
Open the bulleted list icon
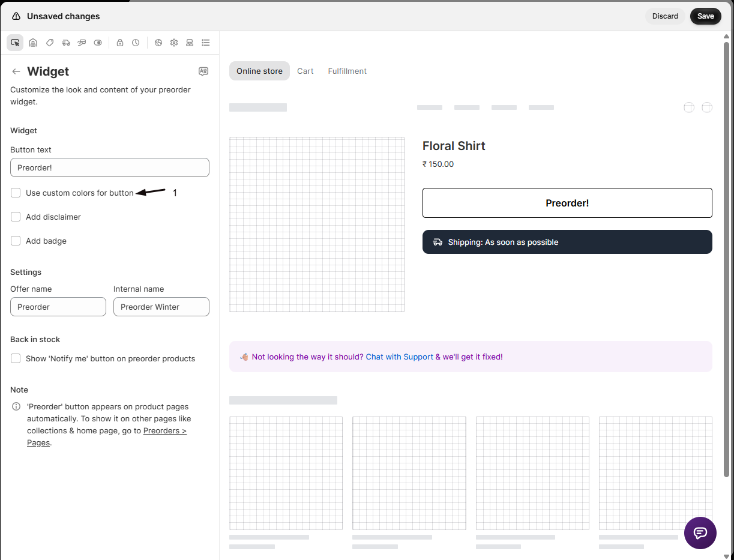pyautogui.click(x=206, y=43)
